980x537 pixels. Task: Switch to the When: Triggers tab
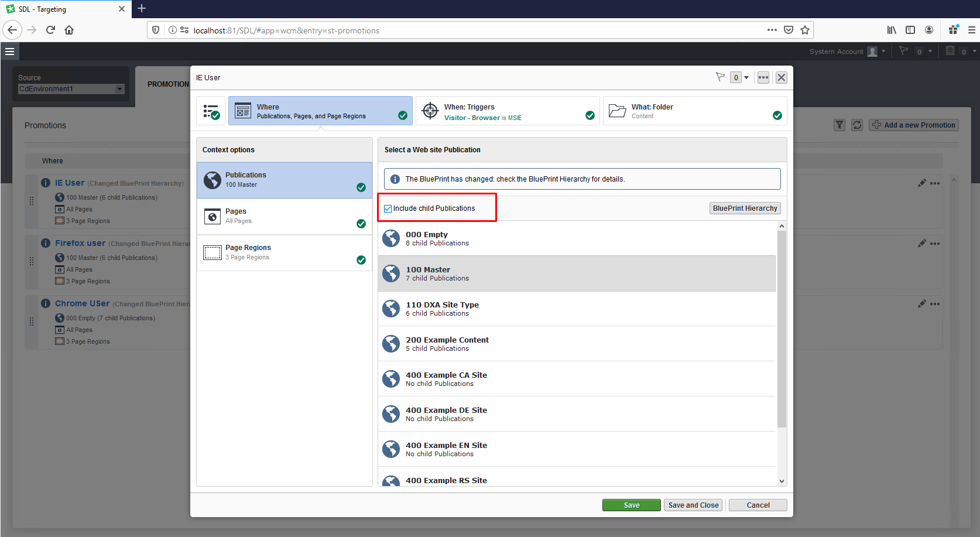(507, 111)
